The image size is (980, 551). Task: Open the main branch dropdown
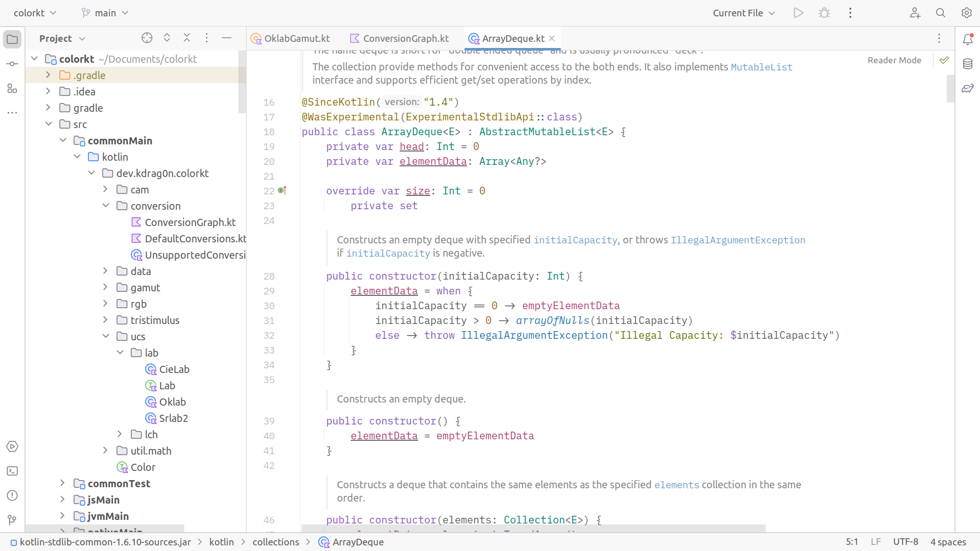(105, 13)
